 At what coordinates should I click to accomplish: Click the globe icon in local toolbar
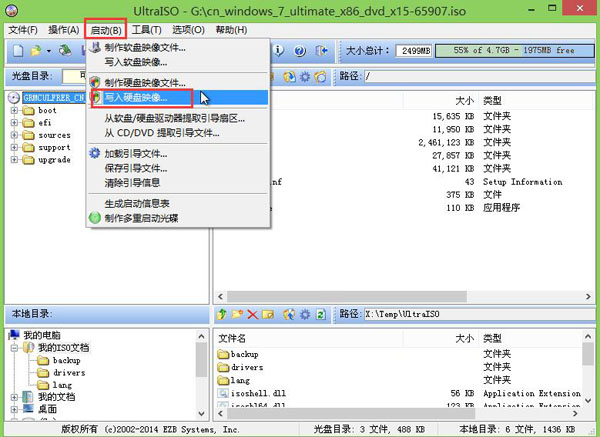coord(289,315)
